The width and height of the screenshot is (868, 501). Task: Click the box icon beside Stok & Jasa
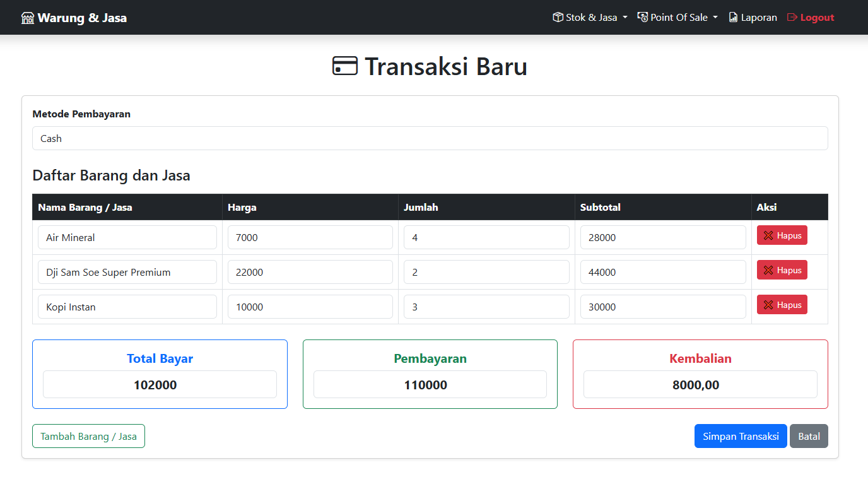558,18
